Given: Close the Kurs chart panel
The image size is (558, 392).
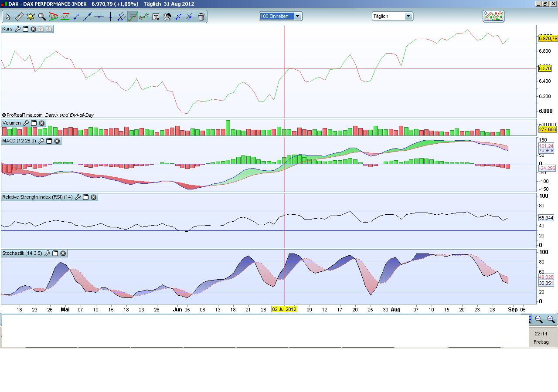Looking at the screenshot, I should [x=33, y=29].
